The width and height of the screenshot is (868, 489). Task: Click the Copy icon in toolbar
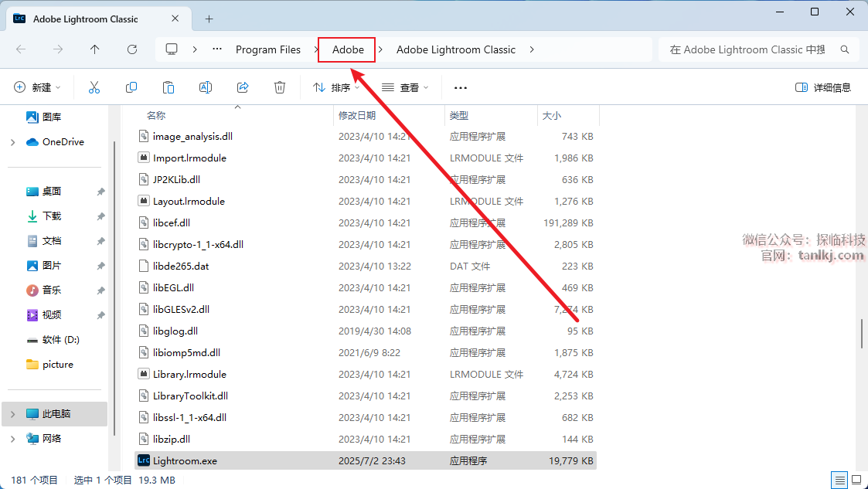pos(131,87)
